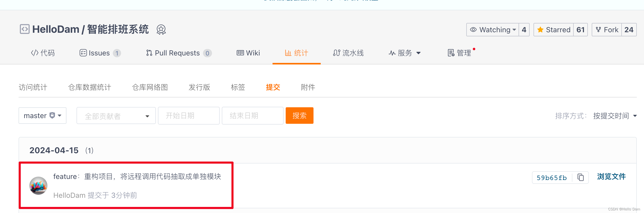Click the HelloDam avatar on the commit

[38, 186]
